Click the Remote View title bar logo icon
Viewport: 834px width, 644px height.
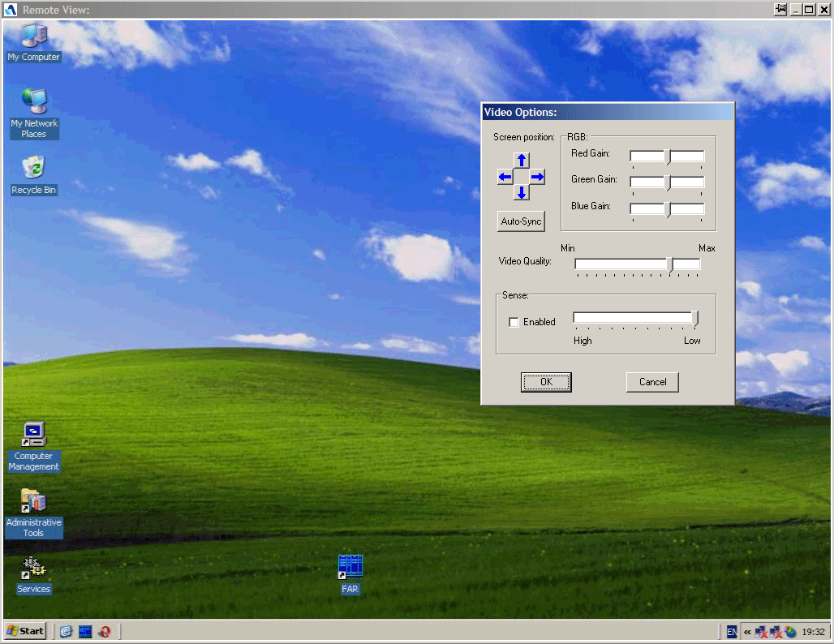click(11, 10)
